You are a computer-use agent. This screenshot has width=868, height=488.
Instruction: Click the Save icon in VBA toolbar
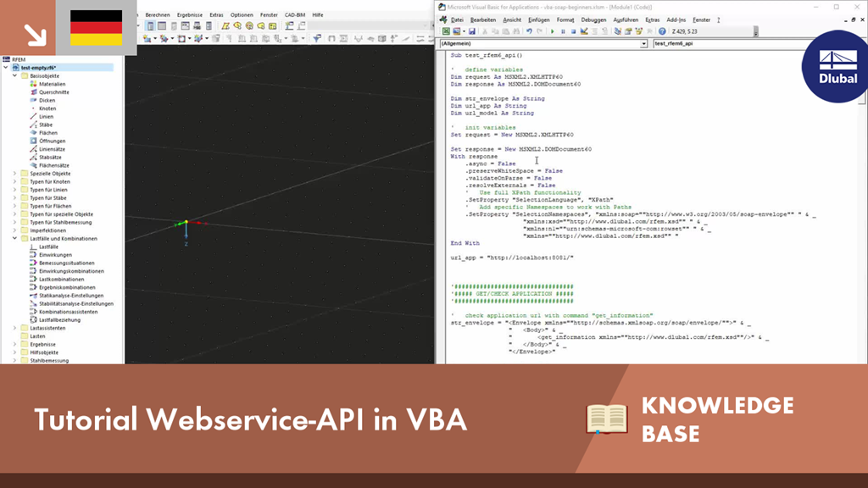tap(471, 31)
